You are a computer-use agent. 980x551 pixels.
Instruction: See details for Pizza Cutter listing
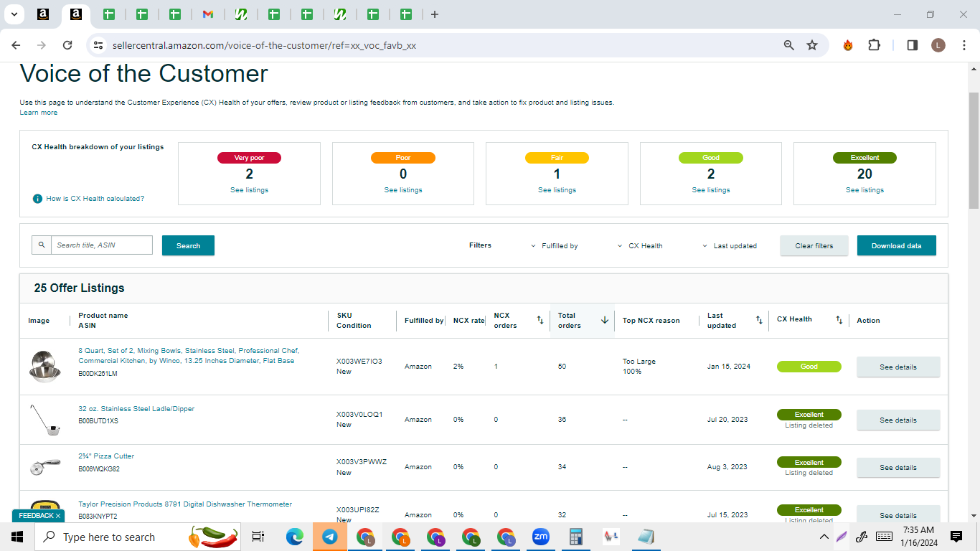tap(898, 467)
